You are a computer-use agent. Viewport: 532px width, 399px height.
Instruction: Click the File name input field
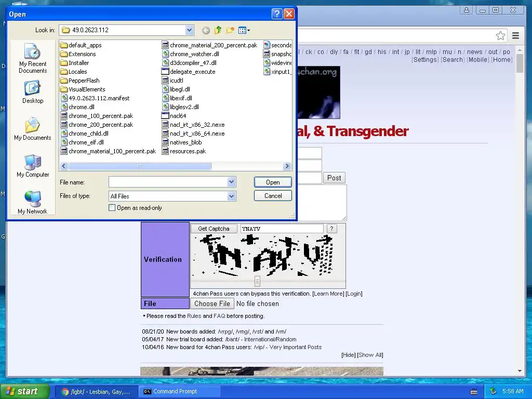(x=168, y=182)
